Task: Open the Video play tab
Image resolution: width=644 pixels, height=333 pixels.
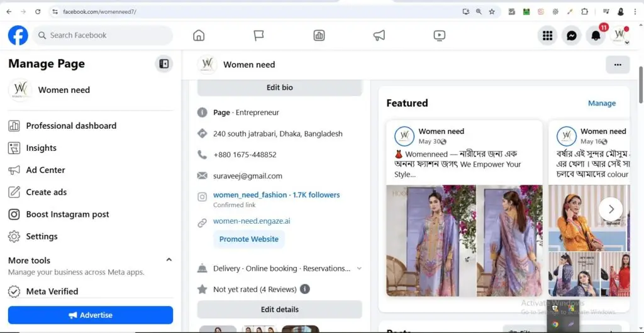Action: pos(440,36)
